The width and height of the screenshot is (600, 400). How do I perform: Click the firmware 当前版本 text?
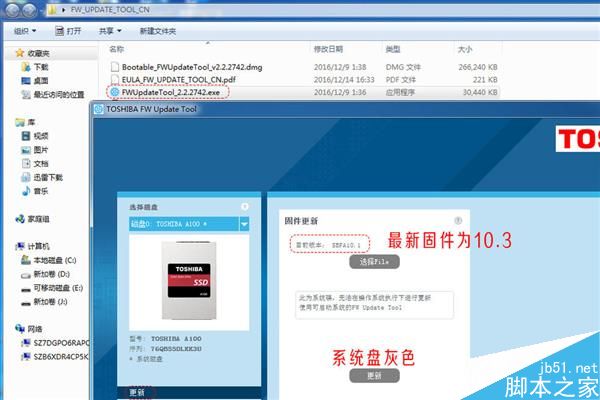(330, 245)
